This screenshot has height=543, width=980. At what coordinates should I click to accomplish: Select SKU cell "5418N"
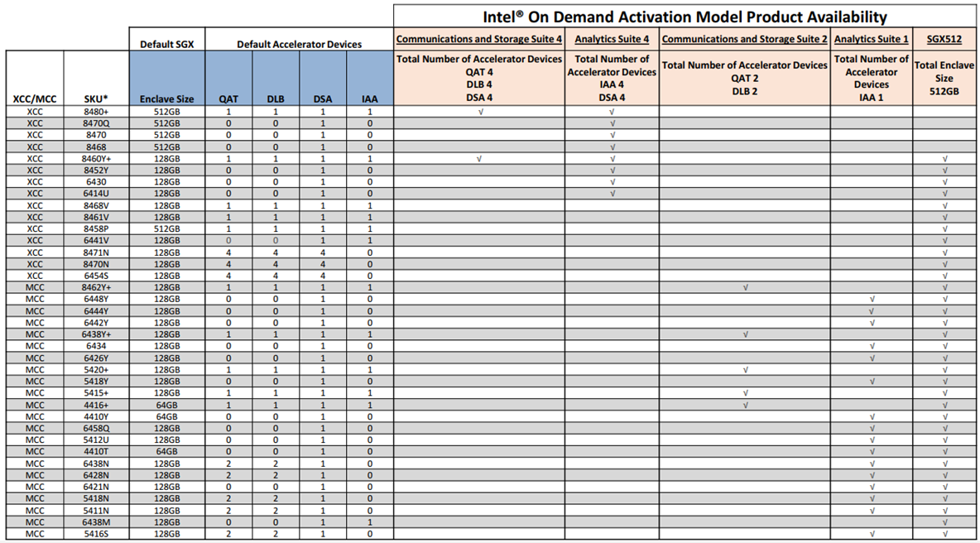coord(96,498)
